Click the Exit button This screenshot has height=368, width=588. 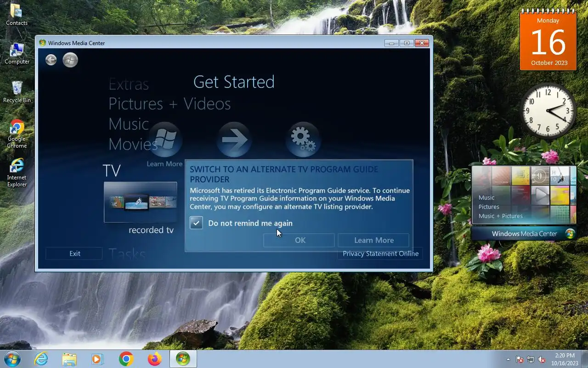click(74, 253)
